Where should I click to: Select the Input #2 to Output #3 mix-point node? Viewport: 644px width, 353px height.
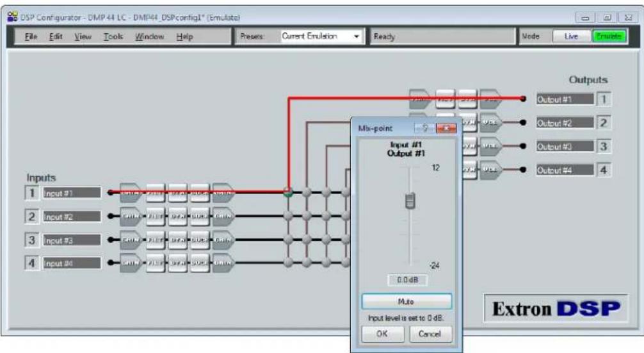pos(326,216)
